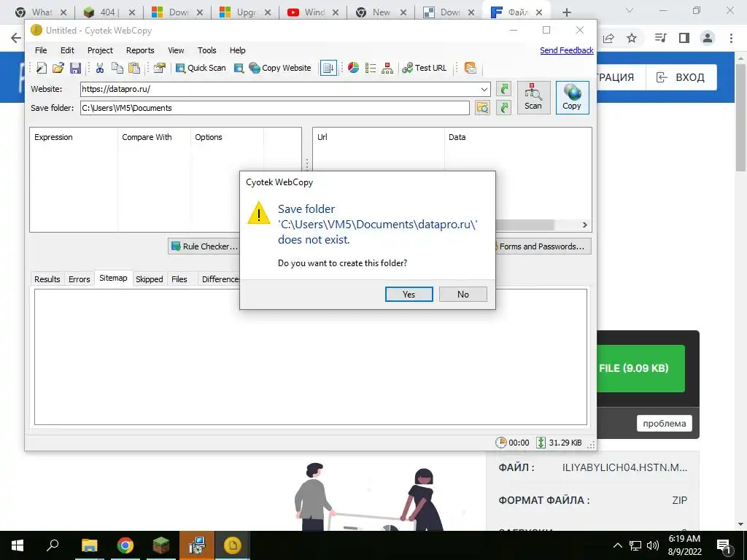Image resolution: width=747 pixels, height=560 pixels.
Task: Click the green FILE (9.09 KB) download button in browser
Action: click(x=640, y=368)
